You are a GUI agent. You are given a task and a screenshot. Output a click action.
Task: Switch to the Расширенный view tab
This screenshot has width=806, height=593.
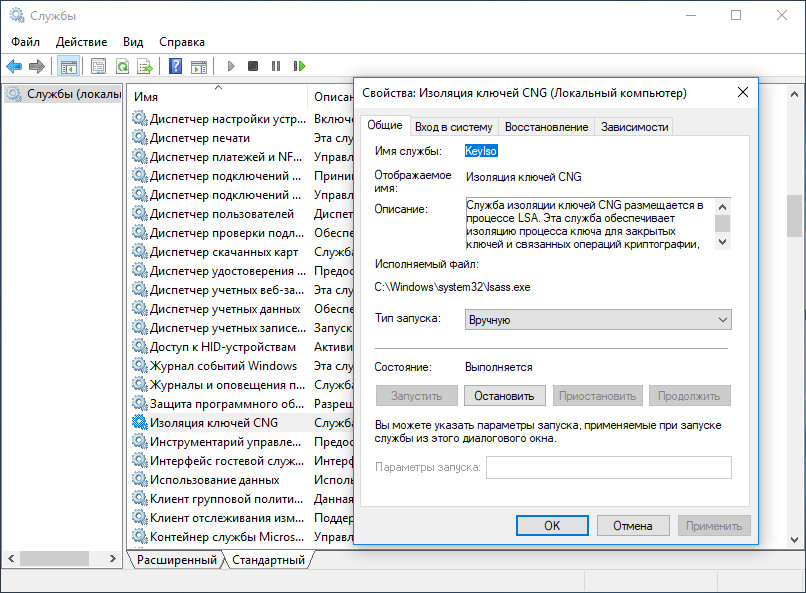[177, 561]
